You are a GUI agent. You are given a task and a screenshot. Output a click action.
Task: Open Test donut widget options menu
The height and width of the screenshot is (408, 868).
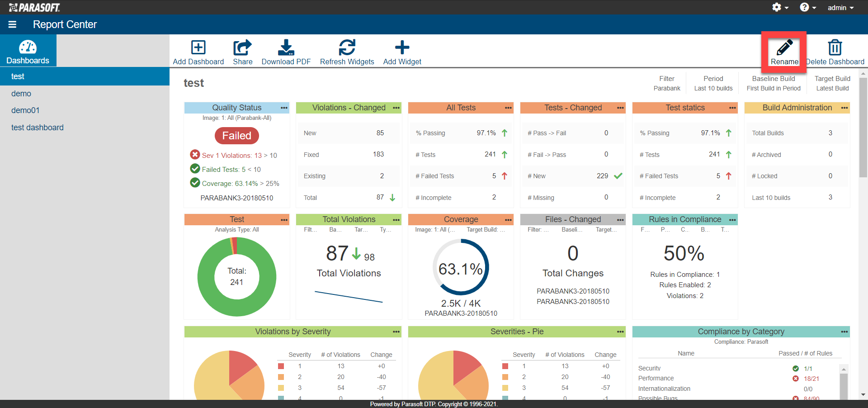[x=284, y=220]
